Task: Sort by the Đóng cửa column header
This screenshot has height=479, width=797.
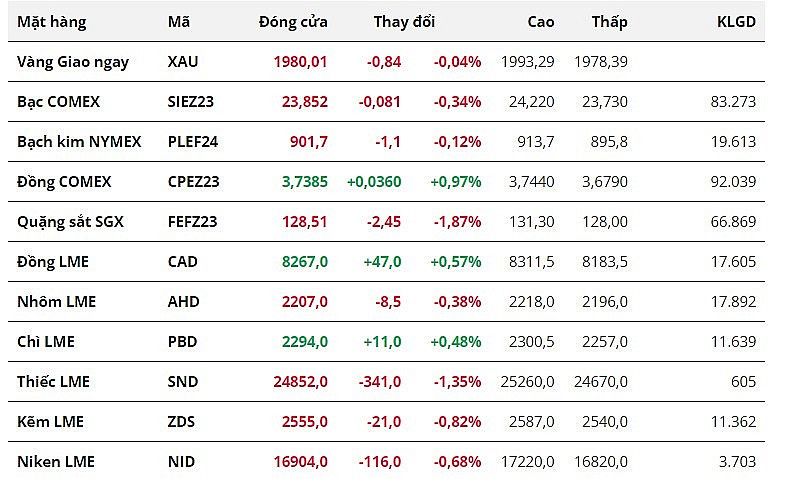Action: pyautogui.click(x=292, y=22)
